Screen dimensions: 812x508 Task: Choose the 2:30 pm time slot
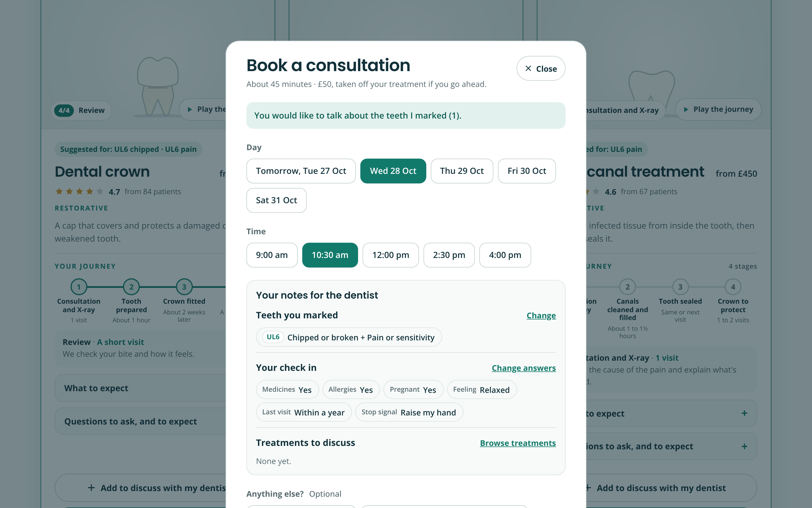449,255
